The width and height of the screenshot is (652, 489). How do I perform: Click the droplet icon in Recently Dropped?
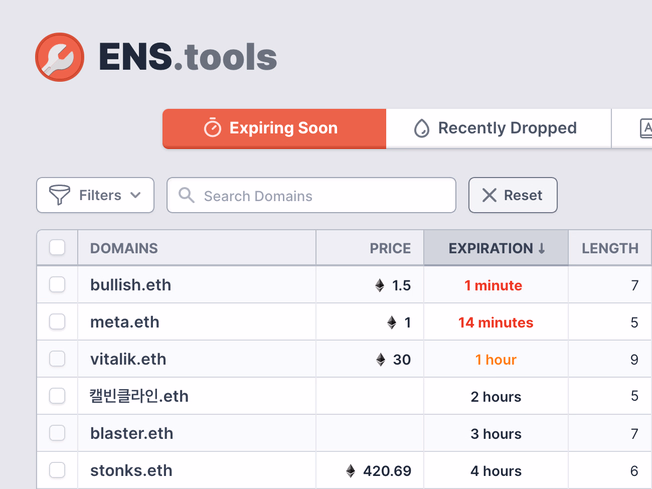(x=422, y=128)
